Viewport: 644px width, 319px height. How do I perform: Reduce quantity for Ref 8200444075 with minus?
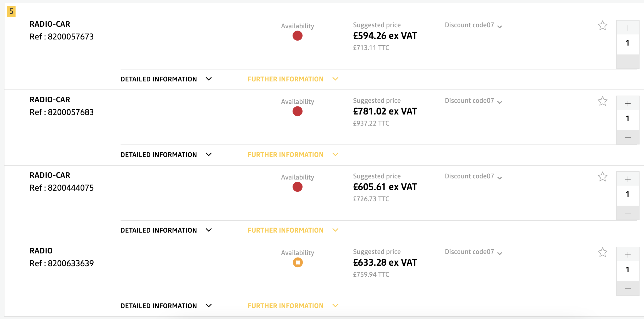(628, 213)
